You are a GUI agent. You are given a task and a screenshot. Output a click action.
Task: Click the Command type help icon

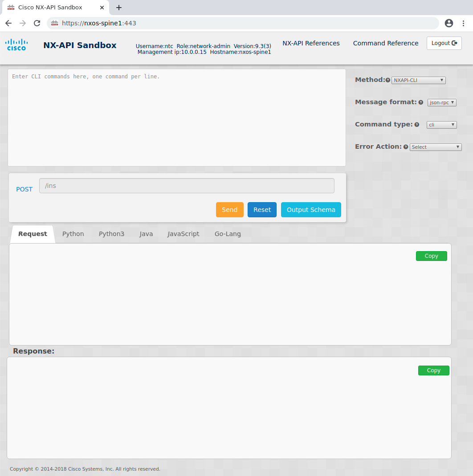(x=416, y=125)
